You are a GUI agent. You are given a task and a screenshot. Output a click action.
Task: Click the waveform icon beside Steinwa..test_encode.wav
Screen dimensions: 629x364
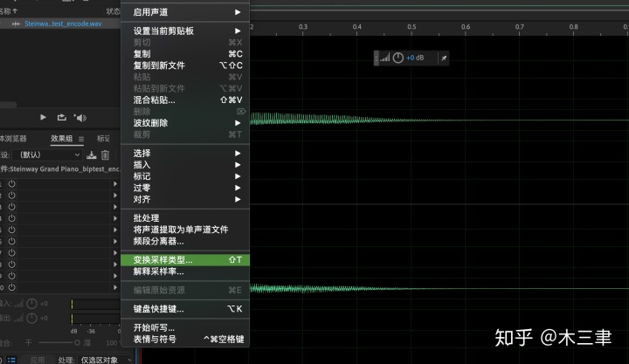16,24
